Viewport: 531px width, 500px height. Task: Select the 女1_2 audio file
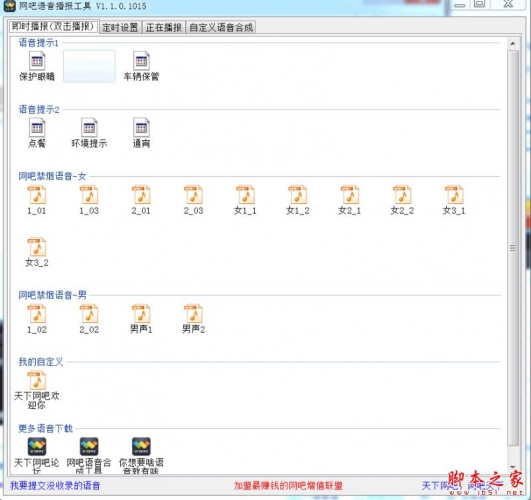point(298,200)
